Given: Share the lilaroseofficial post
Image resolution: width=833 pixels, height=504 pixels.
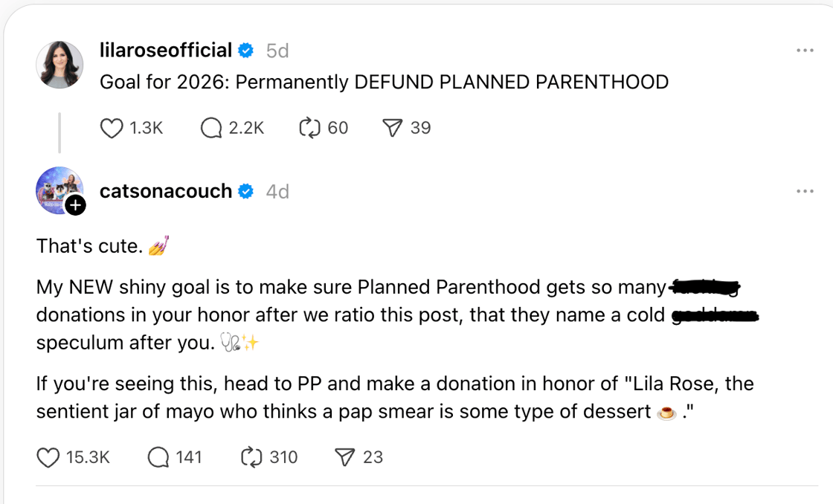Looking at the screenshot, I should [392, 129].
